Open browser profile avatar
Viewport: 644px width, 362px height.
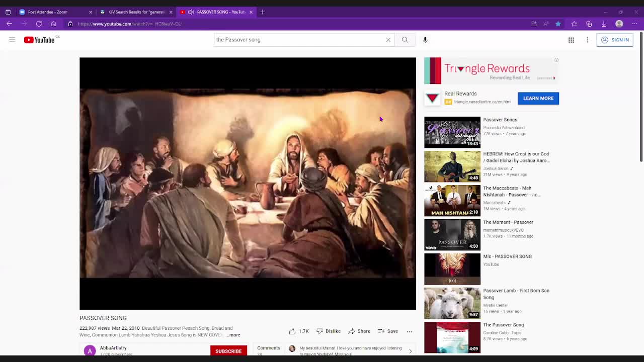(619, 24)
